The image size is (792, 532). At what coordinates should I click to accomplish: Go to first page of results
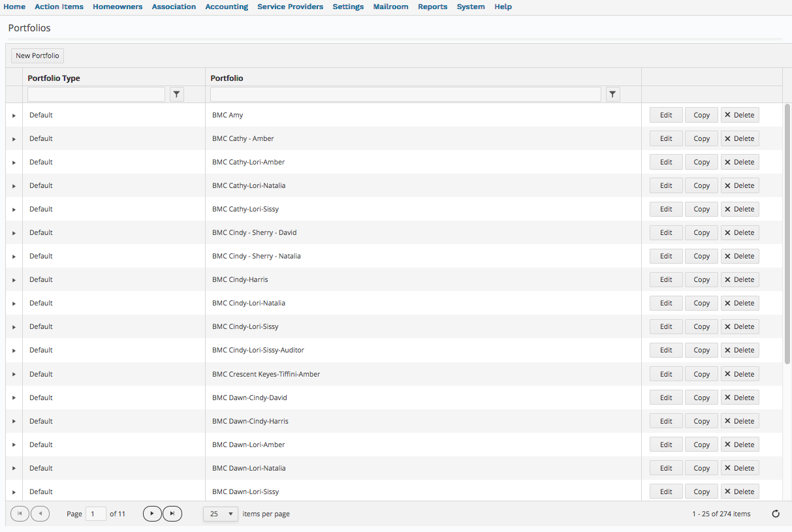[20, 514]
